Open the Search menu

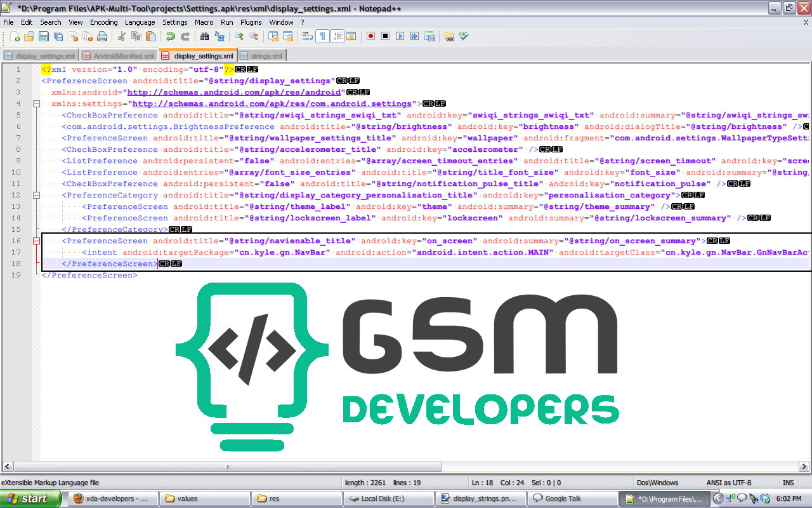(51, 22)
